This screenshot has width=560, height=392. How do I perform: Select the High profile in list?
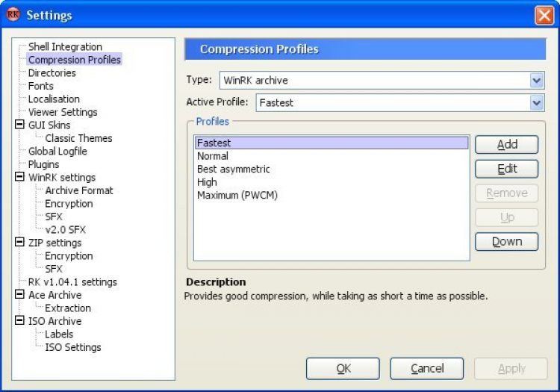[x=332, y=182]
